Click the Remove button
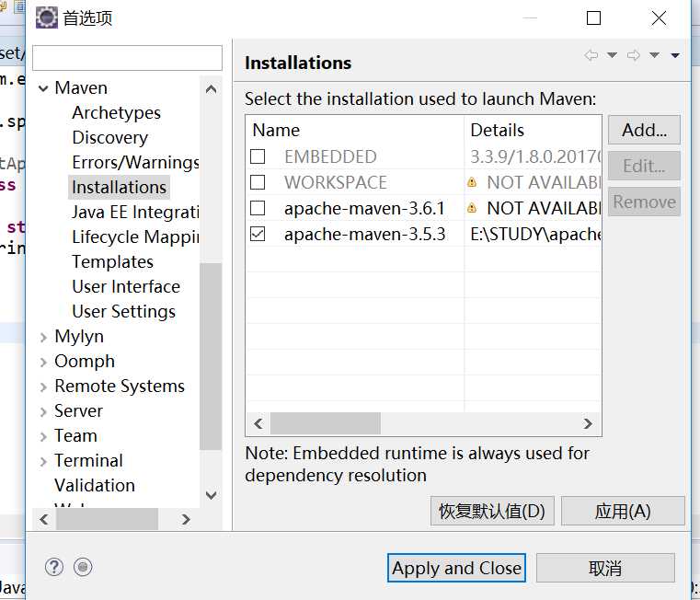 pyautogui.click(x=644, y=202)
